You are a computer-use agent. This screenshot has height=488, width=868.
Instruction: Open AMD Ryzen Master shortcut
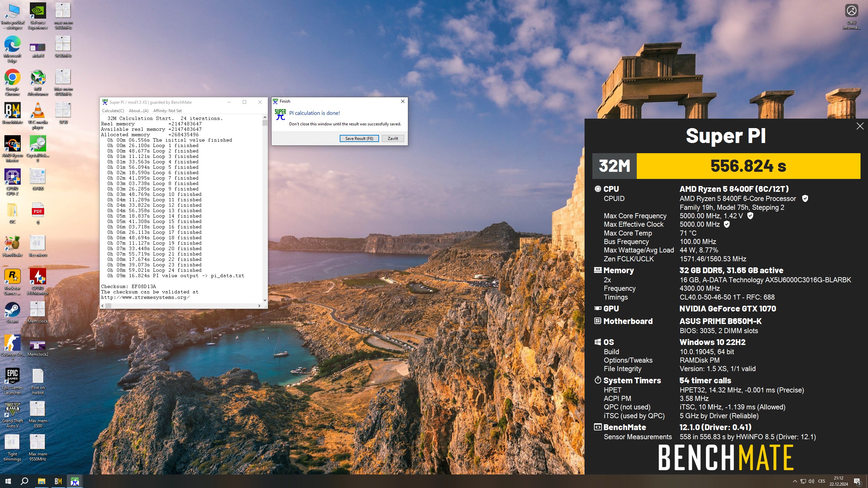pos(13,149)
